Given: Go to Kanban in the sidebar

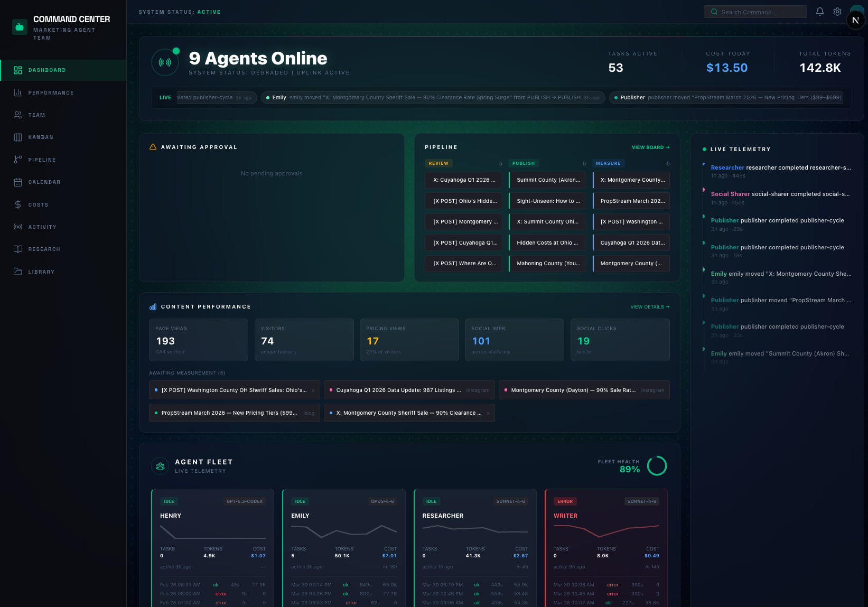Looking at the screenshot, I should click(41, 137).
